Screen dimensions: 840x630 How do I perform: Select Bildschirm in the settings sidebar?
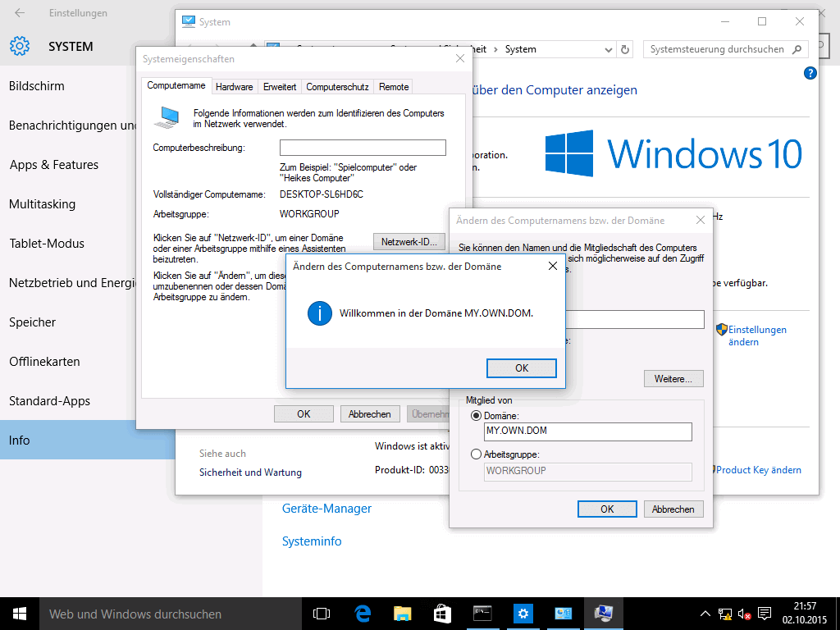click(x=36, y=85)
